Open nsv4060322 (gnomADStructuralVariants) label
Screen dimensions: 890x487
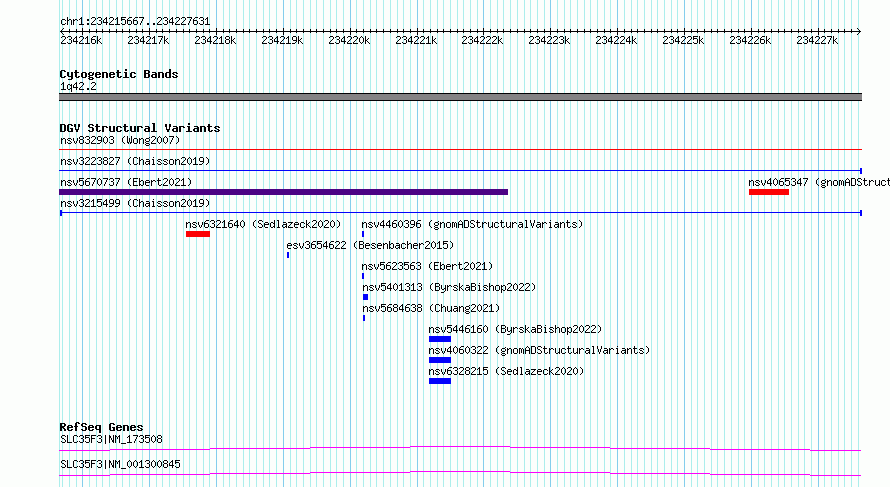(x=539, y=350)
